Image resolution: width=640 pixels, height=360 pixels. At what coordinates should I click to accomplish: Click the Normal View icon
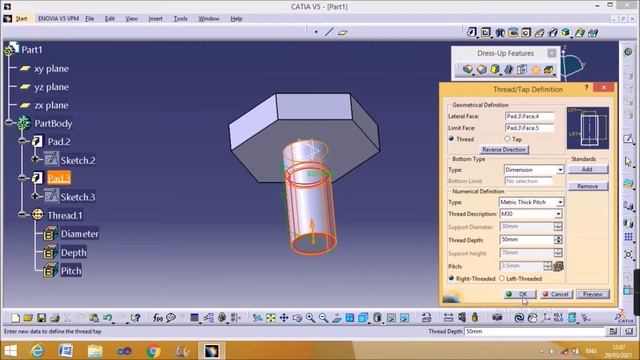[337, 318]
